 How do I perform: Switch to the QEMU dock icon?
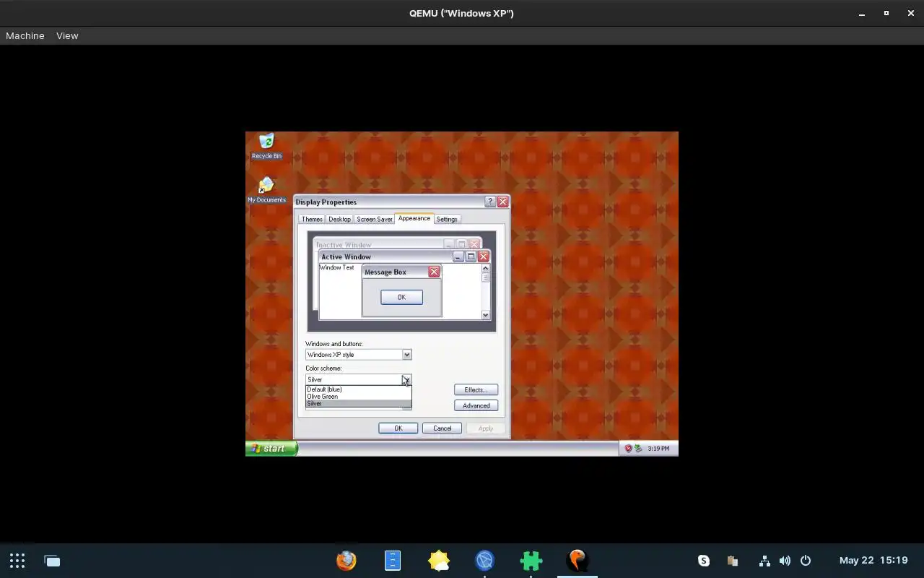click(577, 561)
